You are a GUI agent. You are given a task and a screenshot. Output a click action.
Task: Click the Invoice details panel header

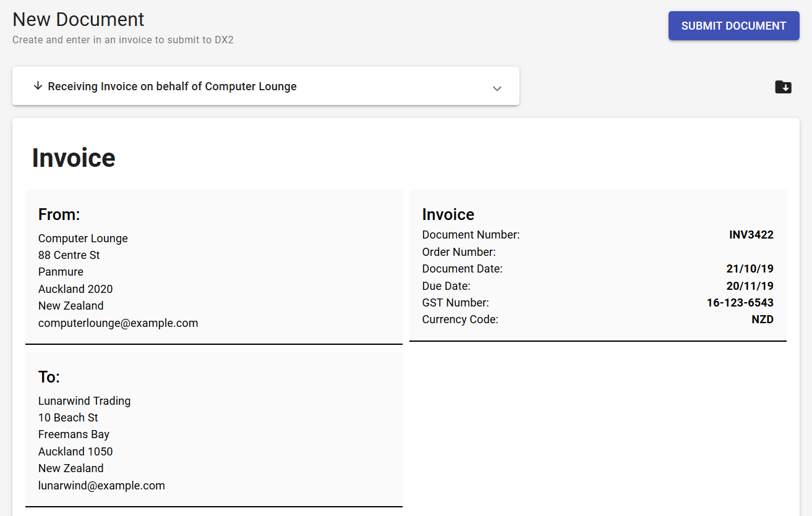coord(448,214)
